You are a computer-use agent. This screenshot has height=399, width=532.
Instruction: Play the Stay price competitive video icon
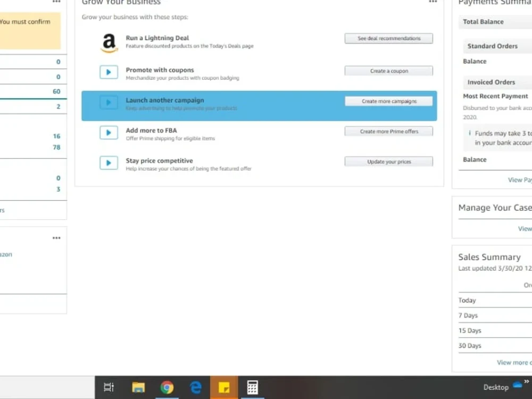pos(109,163)
